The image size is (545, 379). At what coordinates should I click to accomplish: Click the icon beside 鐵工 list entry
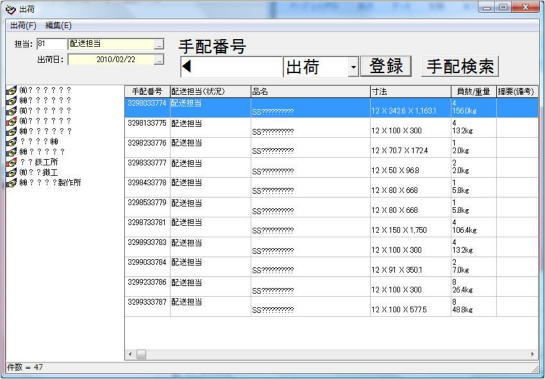pos(11,172)
